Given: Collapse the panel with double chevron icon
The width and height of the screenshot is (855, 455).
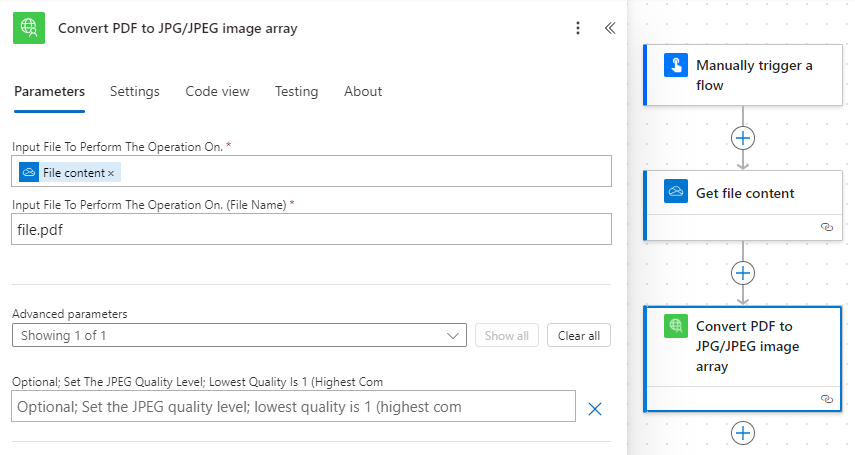Looking at the screenshot, I should (610, 28).
